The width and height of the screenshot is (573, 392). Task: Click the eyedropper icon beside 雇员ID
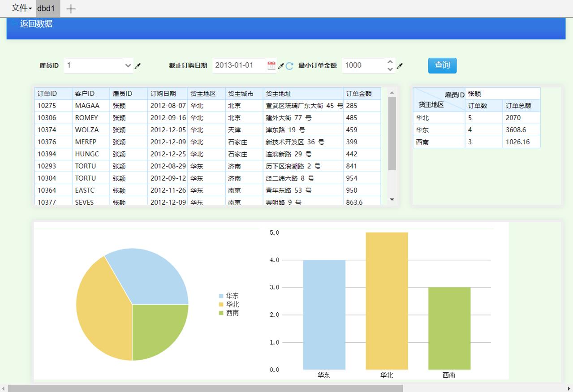point(138,66)
